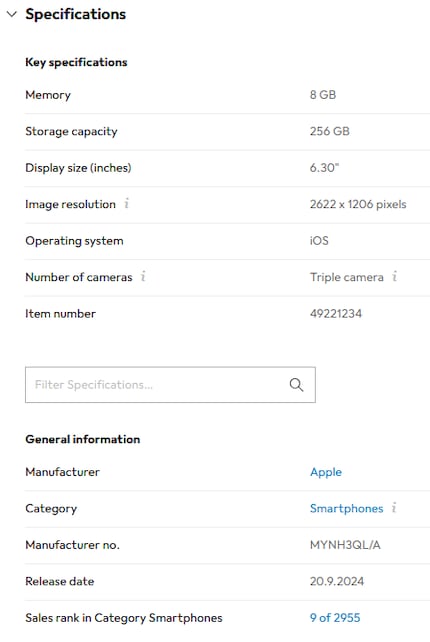Screen dimensions: 430x642
Task: Open info icon next to Smartphones category
Action: (394, 508)
